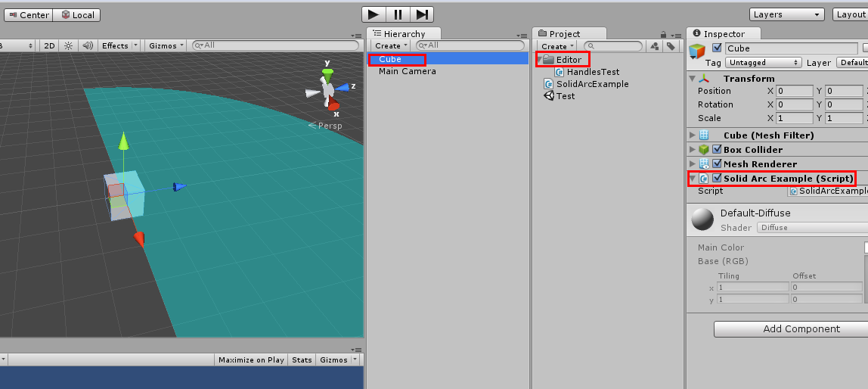Collapse the Transform component section
This screenshot has height=389, width=868.
[693, 79]
